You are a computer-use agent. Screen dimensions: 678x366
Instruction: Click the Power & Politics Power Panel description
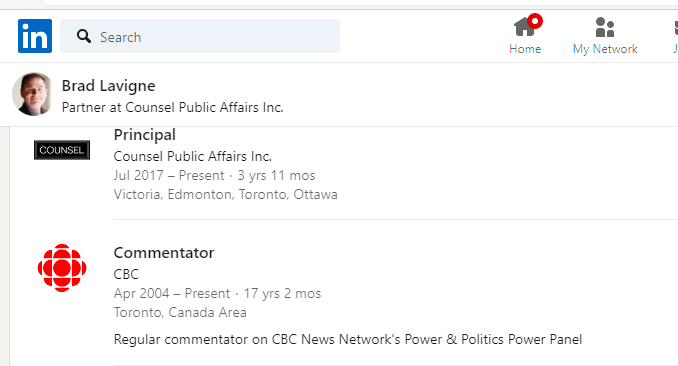348,339
